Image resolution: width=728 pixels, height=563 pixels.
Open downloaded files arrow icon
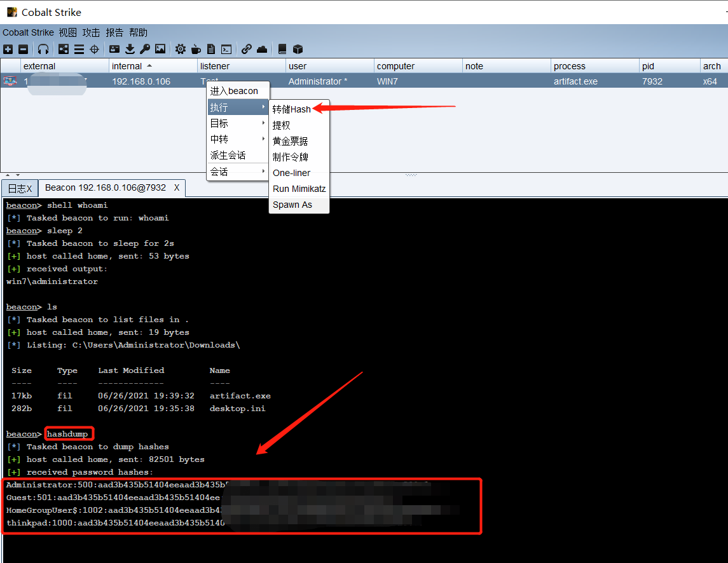pyautogui.click(x=130, y=49)
